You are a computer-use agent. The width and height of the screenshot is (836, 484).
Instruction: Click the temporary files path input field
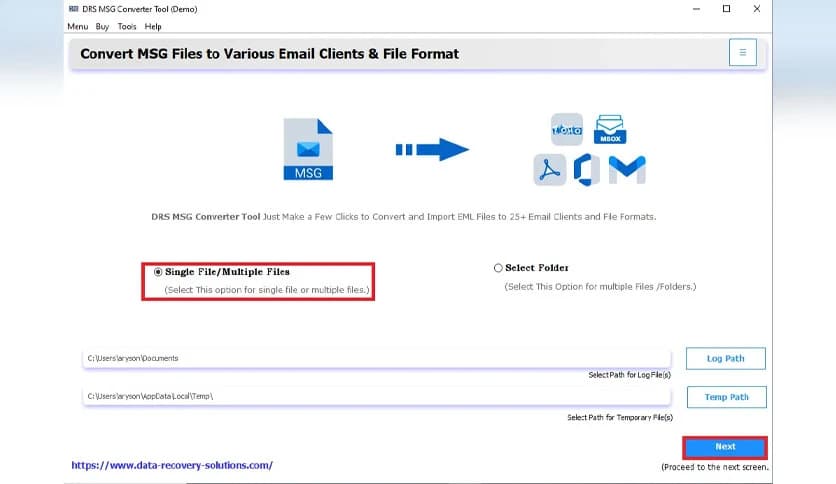[x=376, y=396]
